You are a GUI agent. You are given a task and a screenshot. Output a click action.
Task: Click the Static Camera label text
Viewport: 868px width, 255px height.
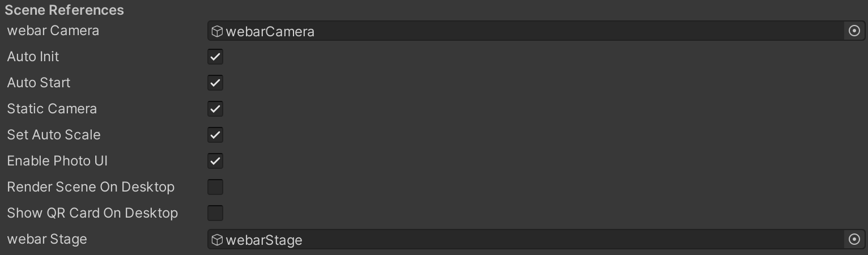coord(52,109)
